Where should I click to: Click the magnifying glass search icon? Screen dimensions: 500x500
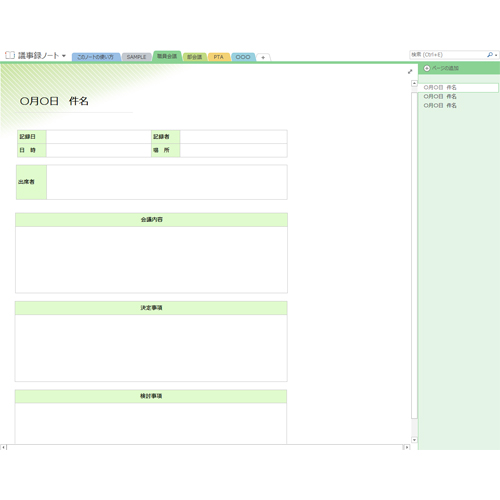click(490, 55)
